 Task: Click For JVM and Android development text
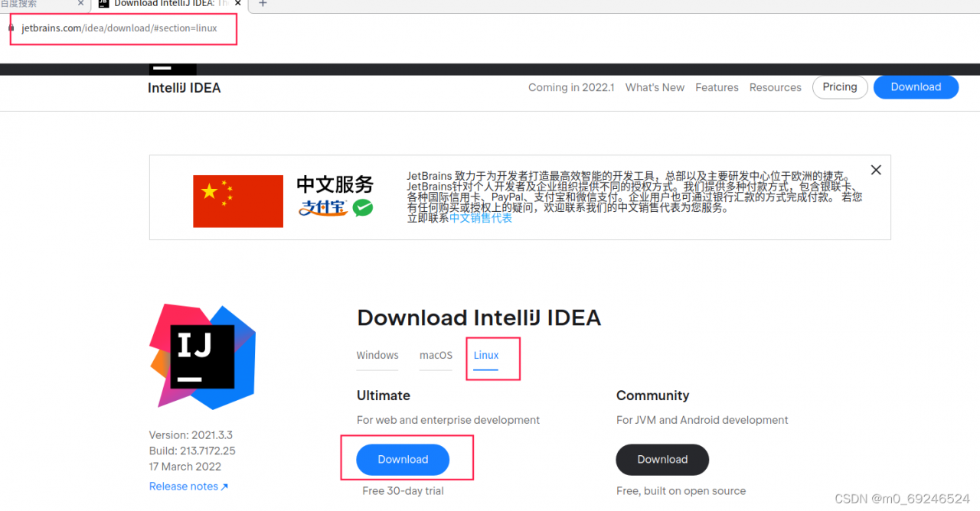pos(702,420)
